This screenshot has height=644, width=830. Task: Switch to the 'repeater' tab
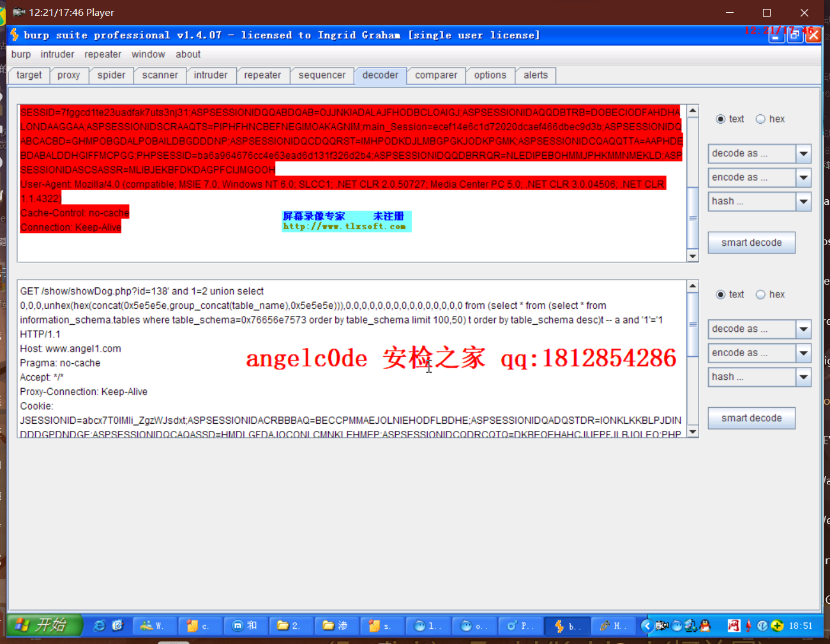tap(262, 75)
